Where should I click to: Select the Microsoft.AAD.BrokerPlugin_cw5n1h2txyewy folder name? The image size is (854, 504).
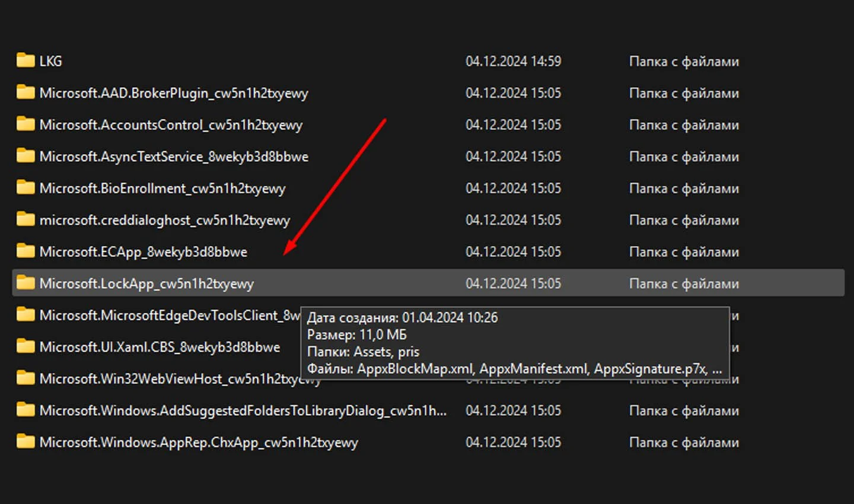[x=174, y=93]
